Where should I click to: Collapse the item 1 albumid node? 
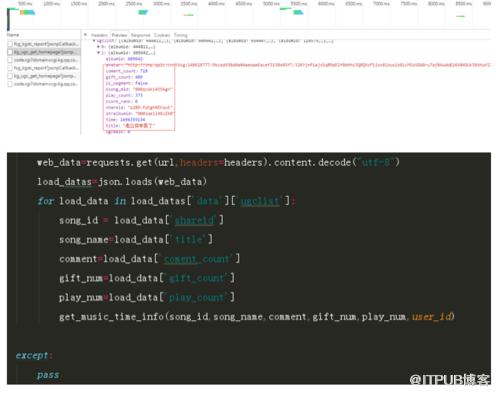(x=98, y=53)
